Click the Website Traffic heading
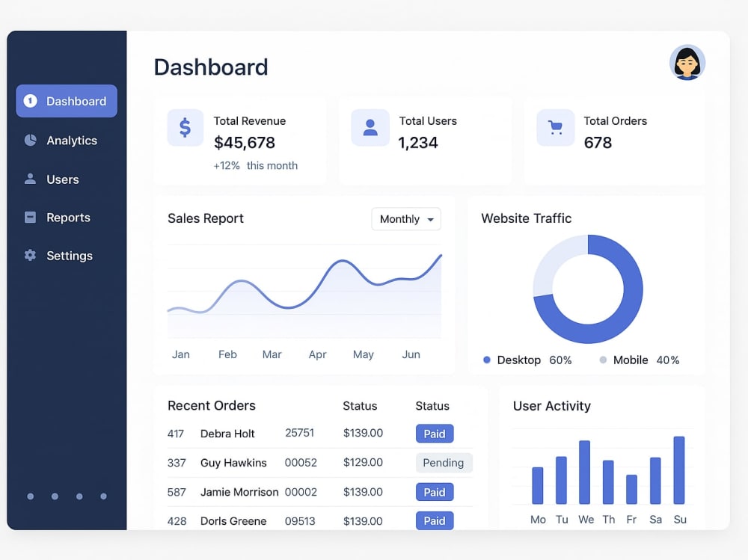Viewport: 748px width, 560px height. pos(526,218)
